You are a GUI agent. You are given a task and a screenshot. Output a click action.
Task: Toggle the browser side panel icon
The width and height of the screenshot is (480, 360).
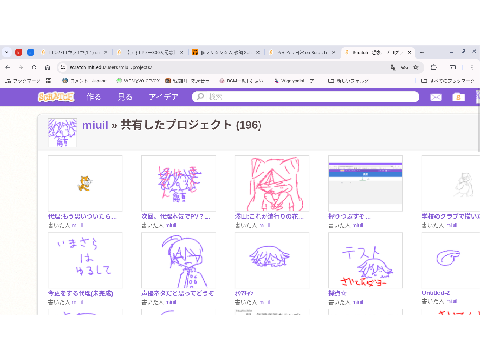[x=453, y=67]
